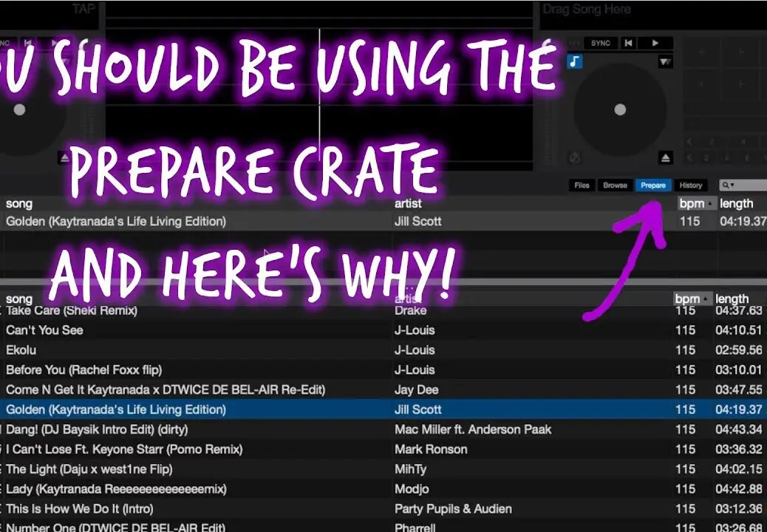Click length 02:59.56 in the library

(x=739, y=350)
